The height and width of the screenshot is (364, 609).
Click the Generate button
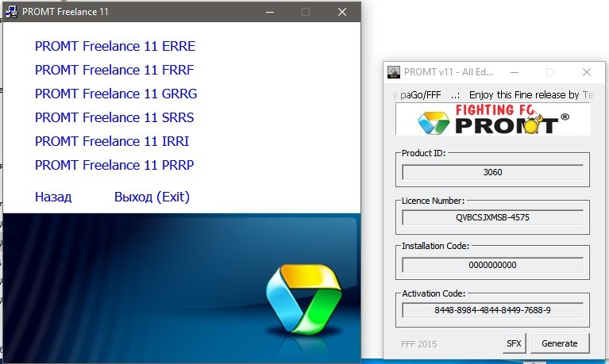click(x=560, y=343)
